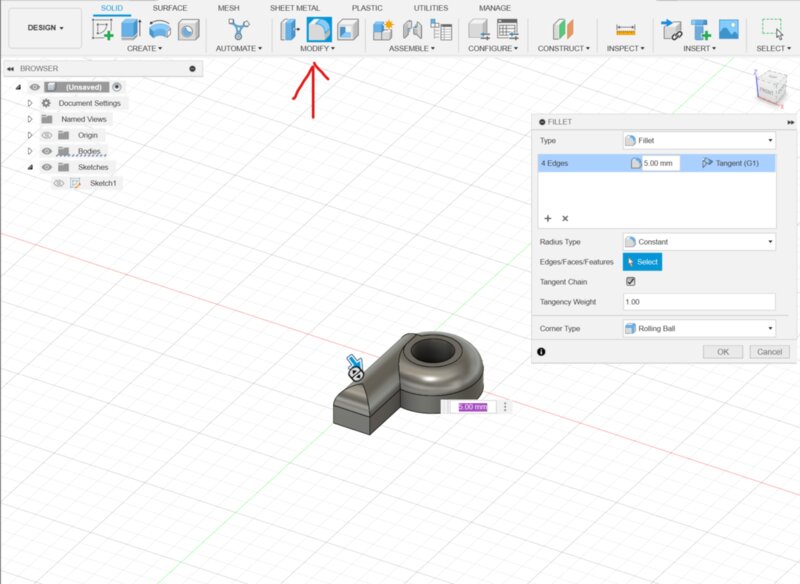
Task: Open the Corner Type Rolling Ball dropdown
Action: click(699, 328)
